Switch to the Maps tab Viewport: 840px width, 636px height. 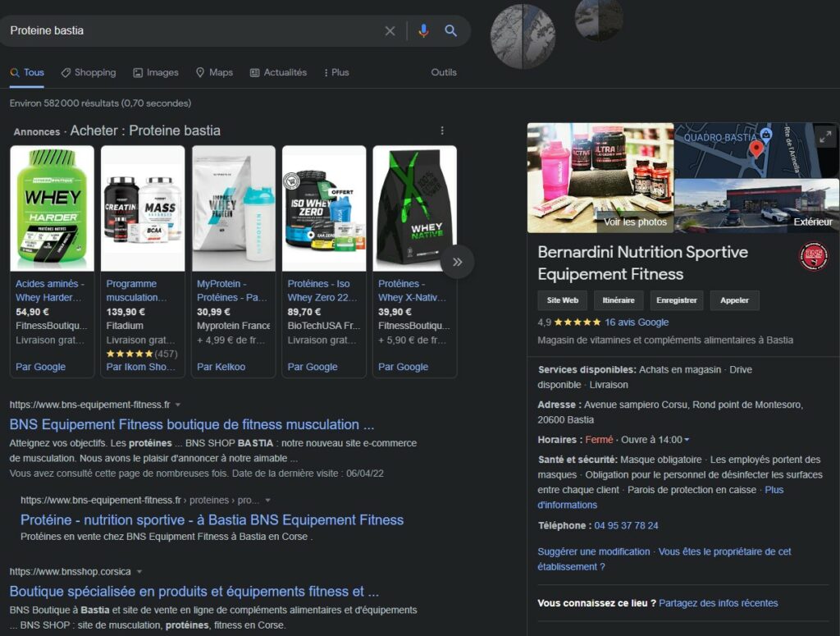214,72
